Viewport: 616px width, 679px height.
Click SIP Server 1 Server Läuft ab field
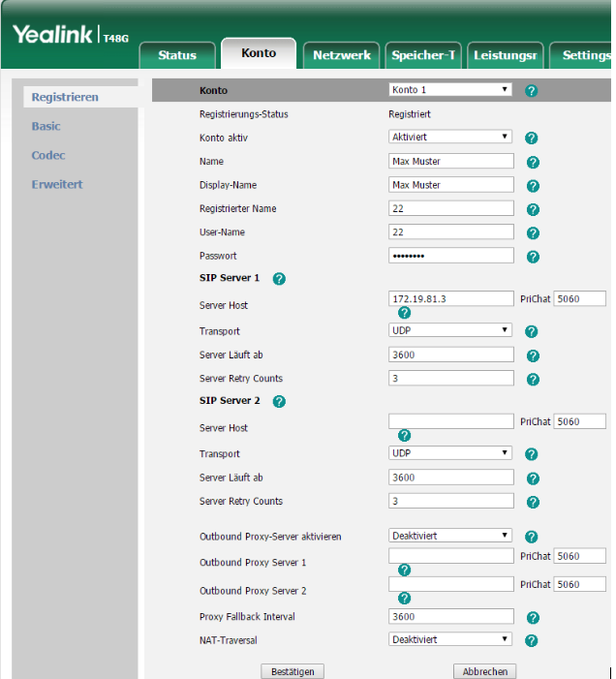tap(451, 355)
